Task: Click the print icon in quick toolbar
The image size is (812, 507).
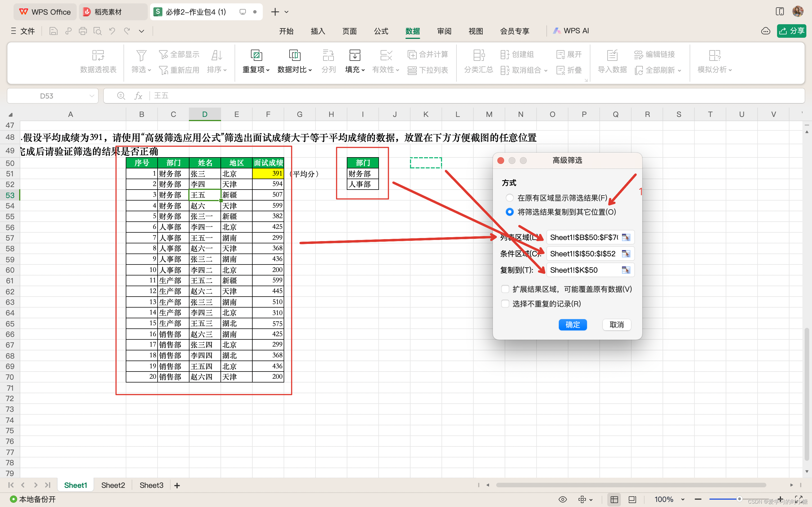Action: 83,31
